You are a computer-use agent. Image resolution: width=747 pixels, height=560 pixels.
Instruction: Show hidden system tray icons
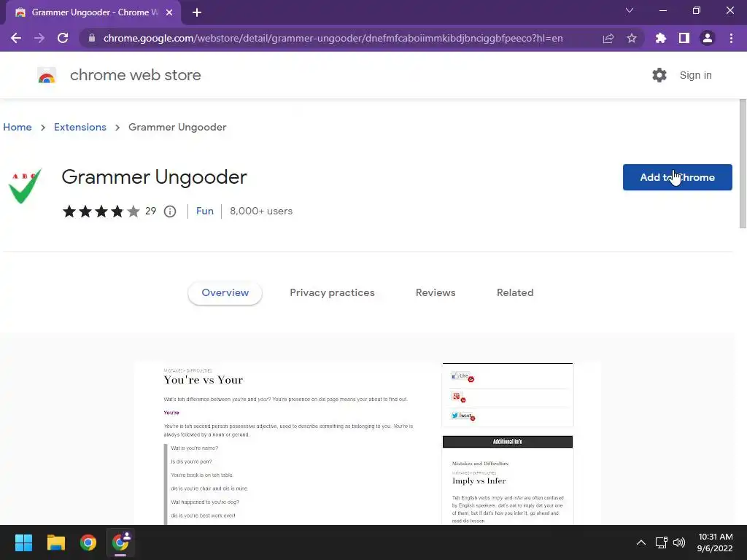(641, 542)
